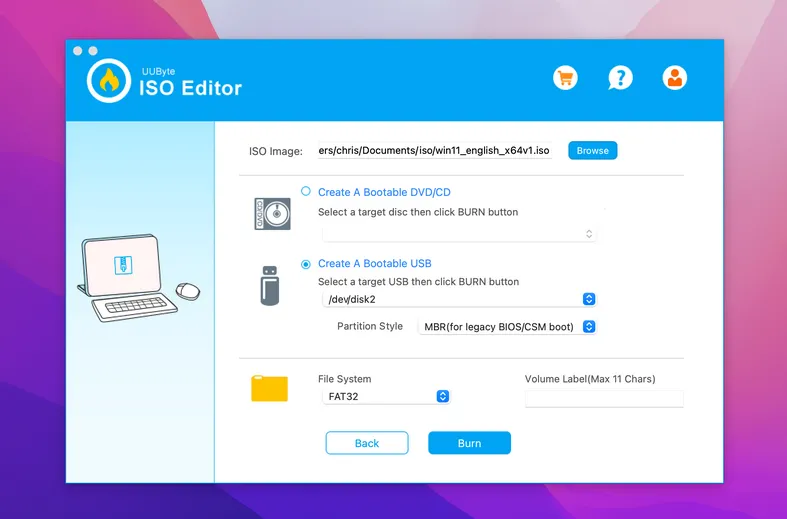
Task: Select Create A Bootable USB radio button
Action: pyautogui.click(x=306, y=264)
